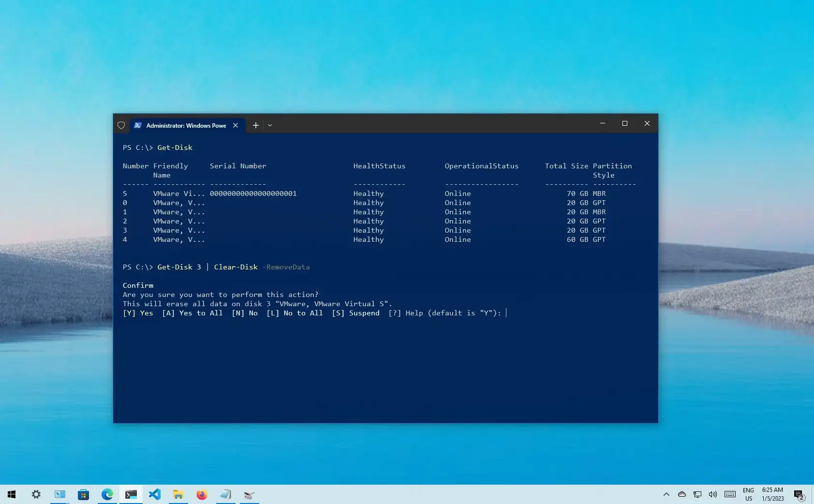Open the PowerShell icon on the active tab
This screenshot has width=814, height=504.
(138, 125)
